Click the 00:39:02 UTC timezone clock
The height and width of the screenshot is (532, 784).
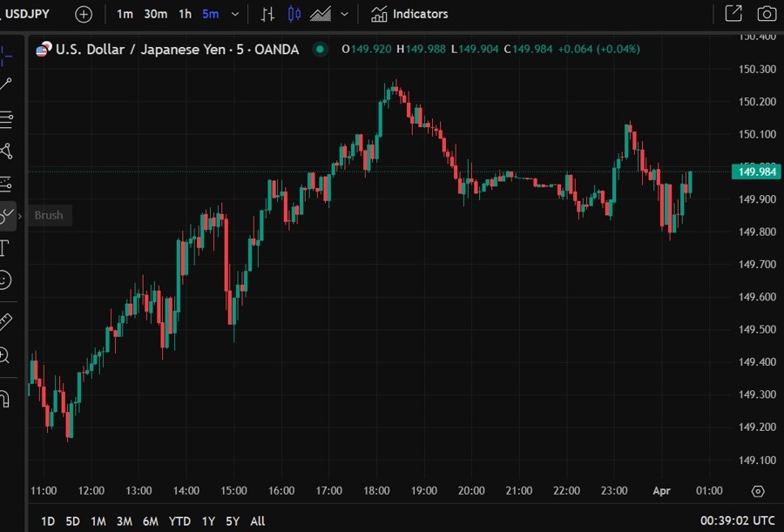pos(738,521)
